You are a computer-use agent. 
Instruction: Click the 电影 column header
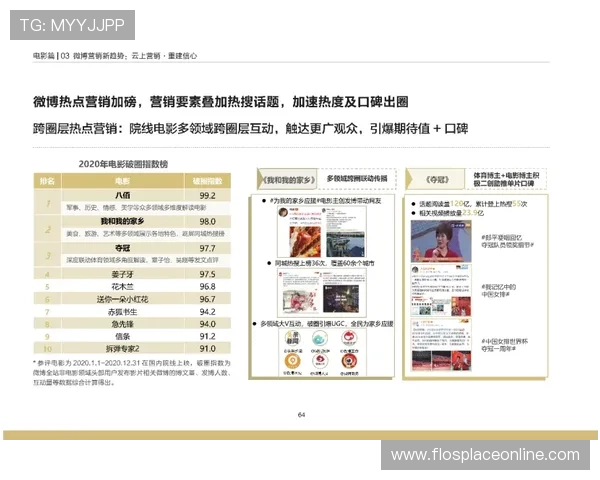(122, 181)
